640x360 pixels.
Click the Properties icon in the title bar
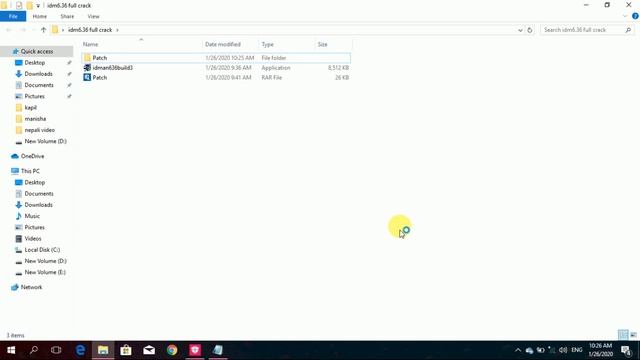click(19, 5)
